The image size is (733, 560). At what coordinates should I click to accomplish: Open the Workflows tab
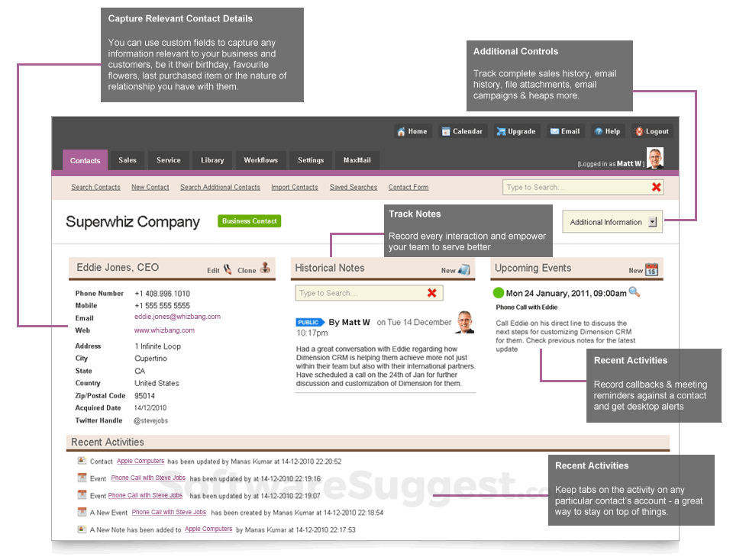point(260,160)
